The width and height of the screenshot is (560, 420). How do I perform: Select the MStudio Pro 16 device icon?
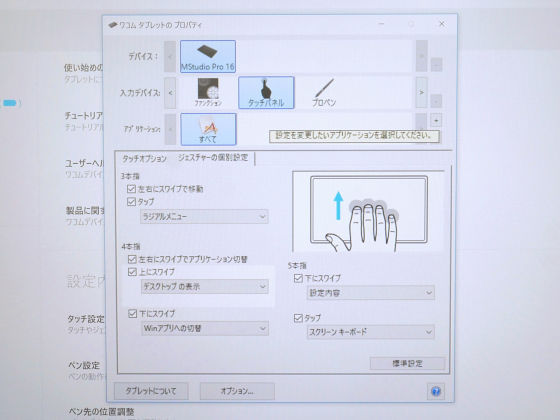pos(208,56)
